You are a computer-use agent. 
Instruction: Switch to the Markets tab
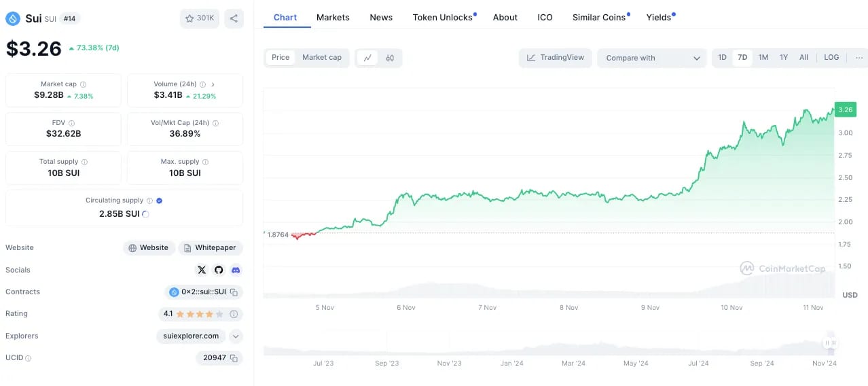tap(333, 18)
